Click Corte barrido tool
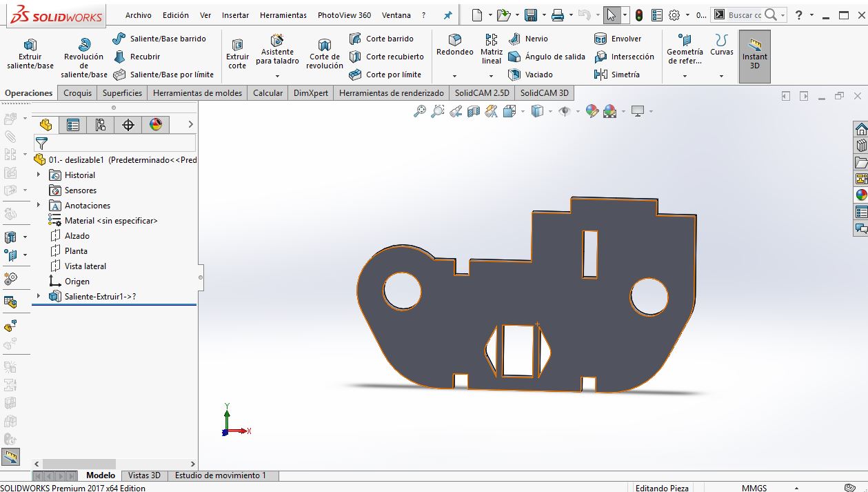Viewport: 868px width, 492px height. click(381, 39)
